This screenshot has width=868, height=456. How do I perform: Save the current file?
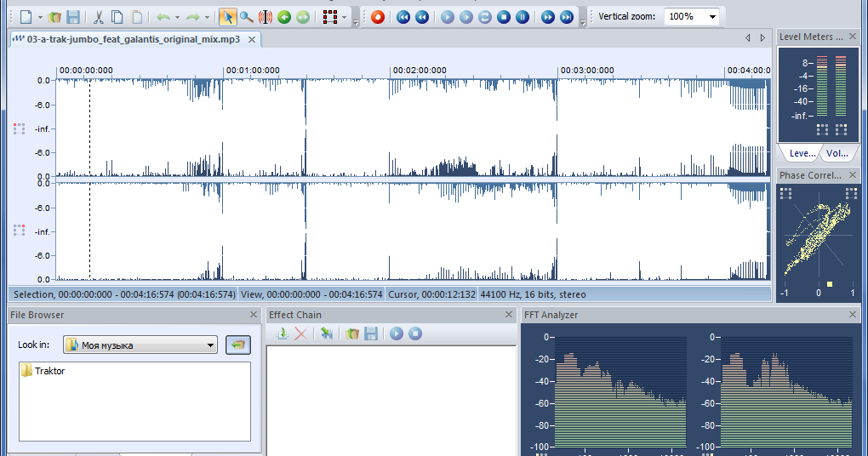click(x=73, y=17)
